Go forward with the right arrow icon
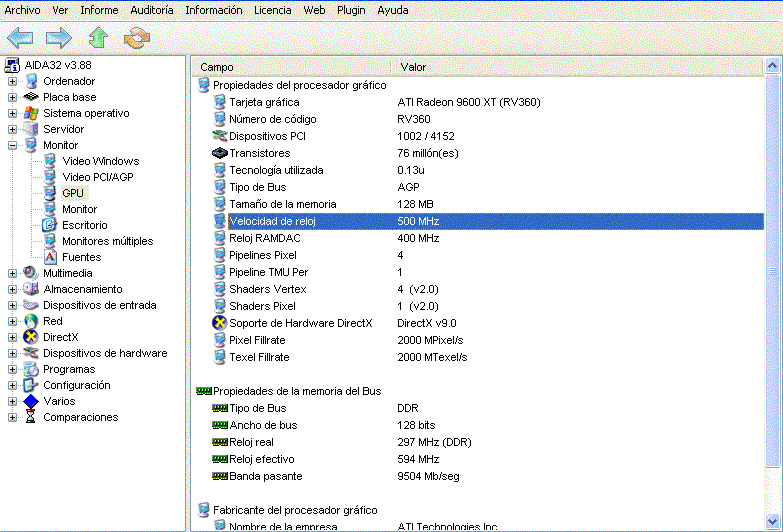Viewport: 783px width, 532px height. coord(59,38)
